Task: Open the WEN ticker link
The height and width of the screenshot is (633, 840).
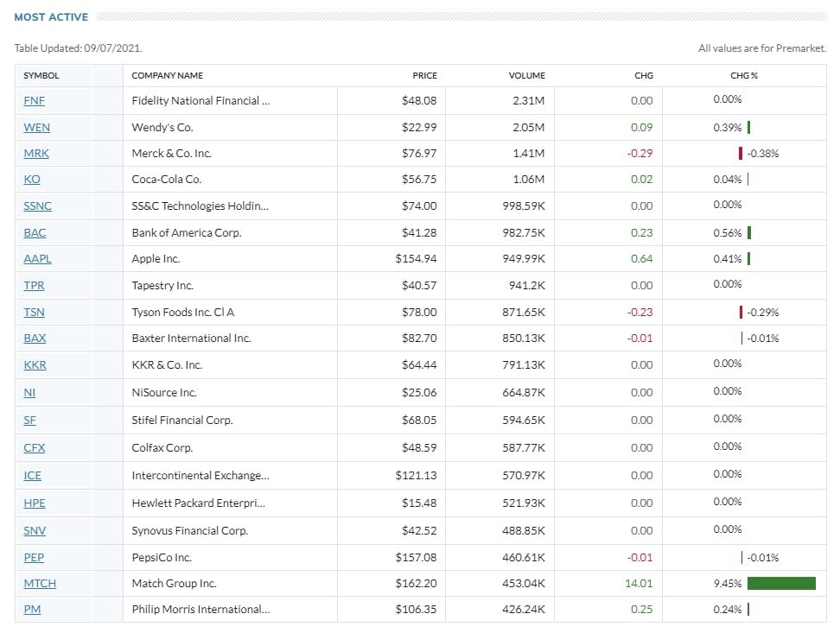Action: (x=36, y=128)
